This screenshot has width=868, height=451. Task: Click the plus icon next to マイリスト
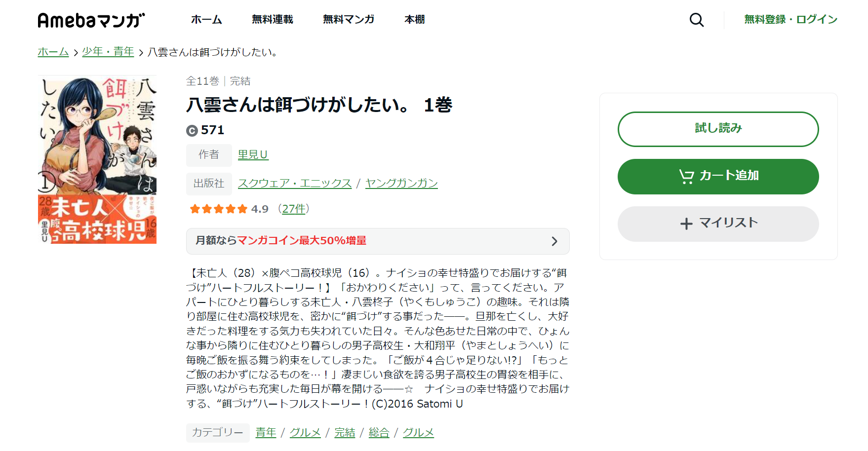686,224
